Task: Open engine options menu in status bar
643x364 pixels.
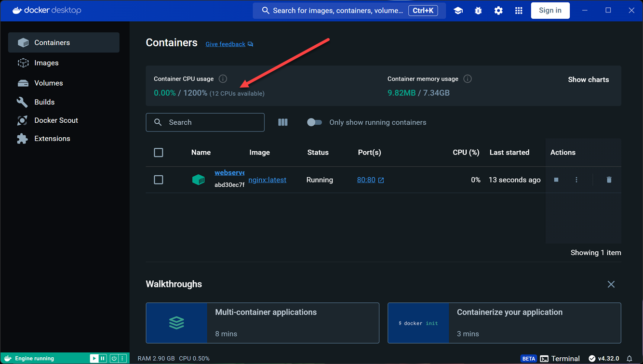Action: point(122,359)
